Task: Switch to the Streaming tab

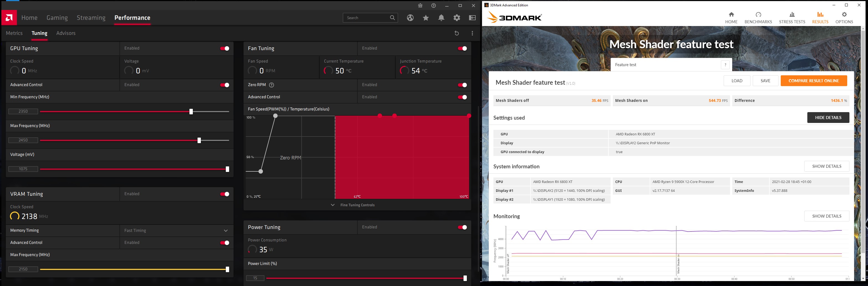Action: (91, 17)
